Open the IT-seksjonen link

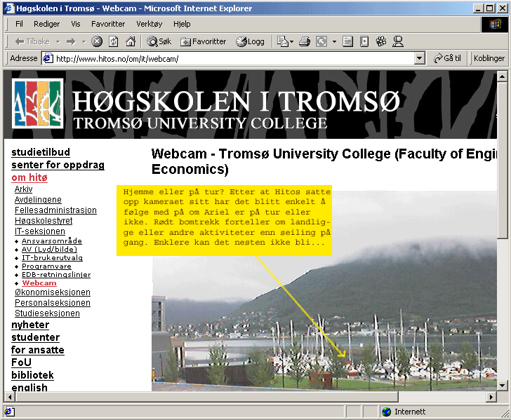[40, 231]
